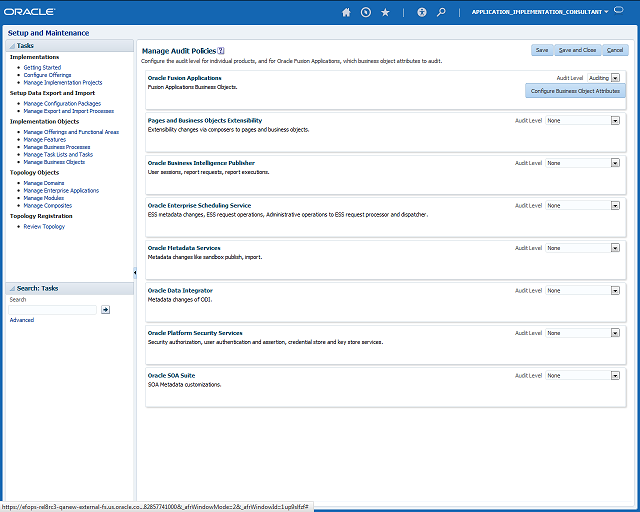Select Pages and Business Objects Extensibility heading
This screenshot has height=512, width=640.
[x=205, y=120]
